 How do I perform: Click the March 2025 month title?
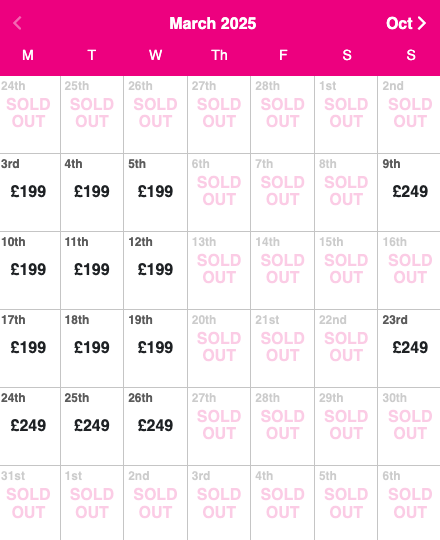click(x=213, y=23)
